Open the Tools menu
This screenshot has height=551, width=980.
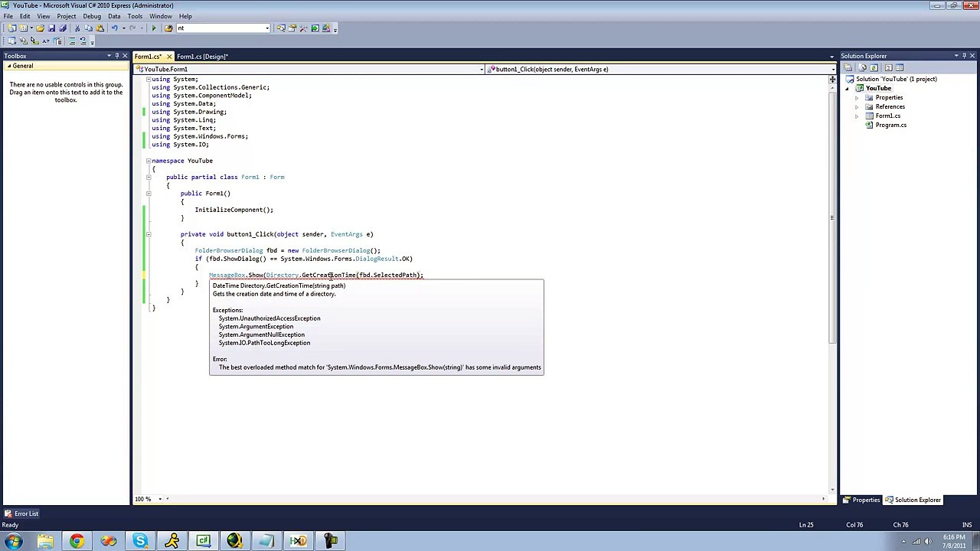(x=135, y=16)
